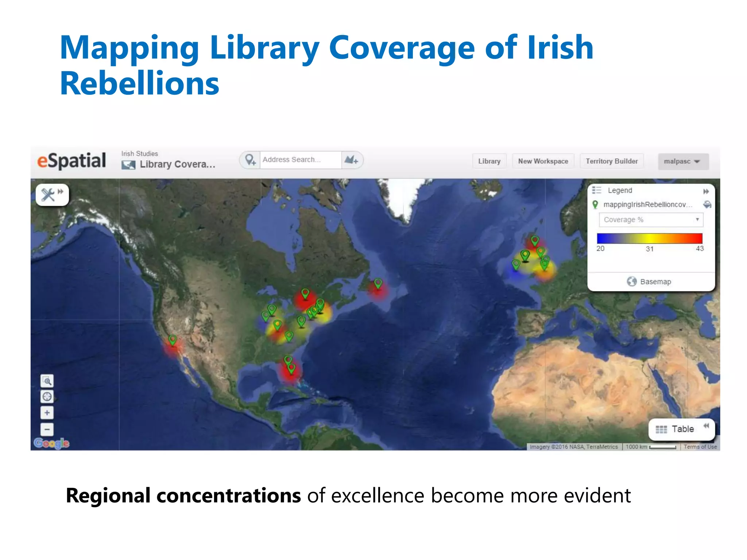Image resolution: width=747 pixels, height=560 pixels.
Task: Click the eSpatial logo
Action: tap(72, 161)
